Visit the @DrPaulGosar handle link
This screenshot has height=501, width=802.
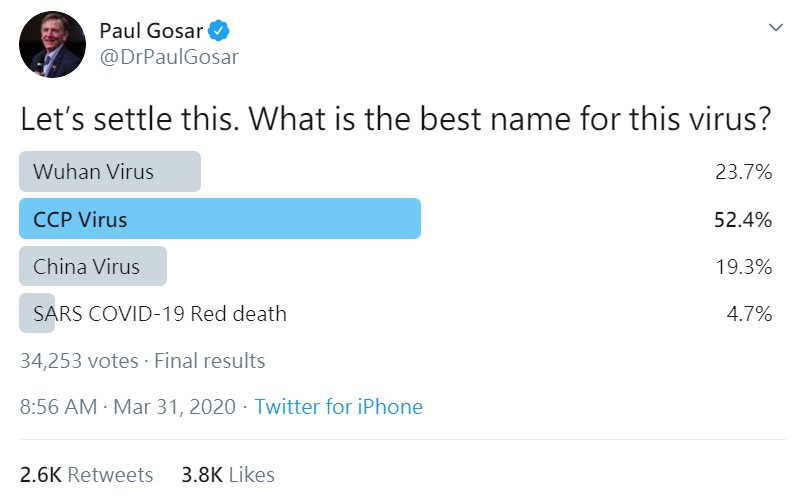169,57
